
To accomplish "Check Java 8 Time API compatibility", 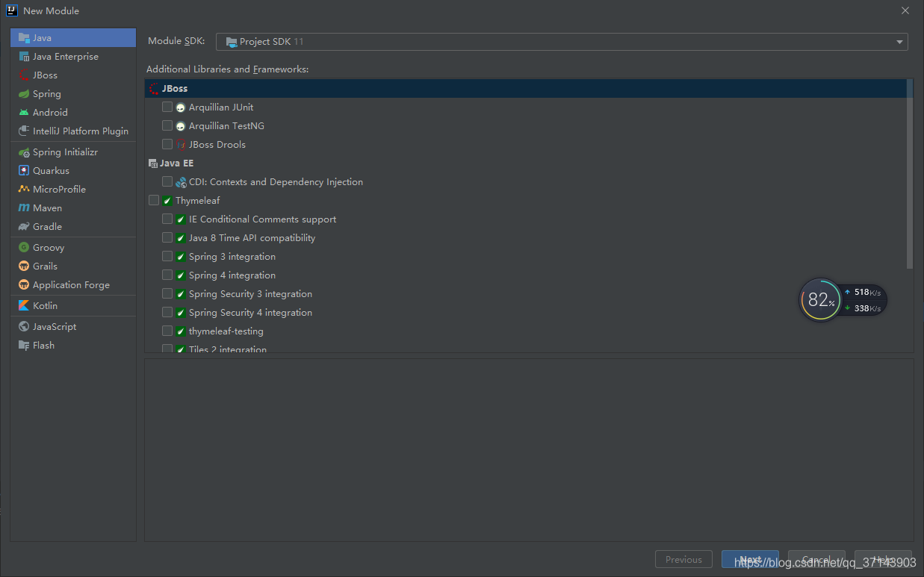I will tap(167, 237).
